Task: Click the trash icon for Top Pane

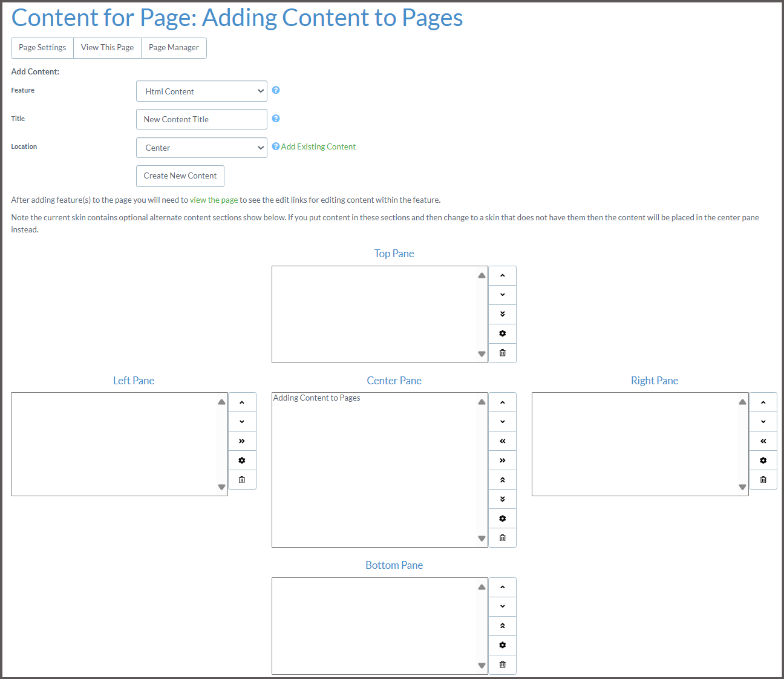Action: pyautogui.click(x=502, y=353)
